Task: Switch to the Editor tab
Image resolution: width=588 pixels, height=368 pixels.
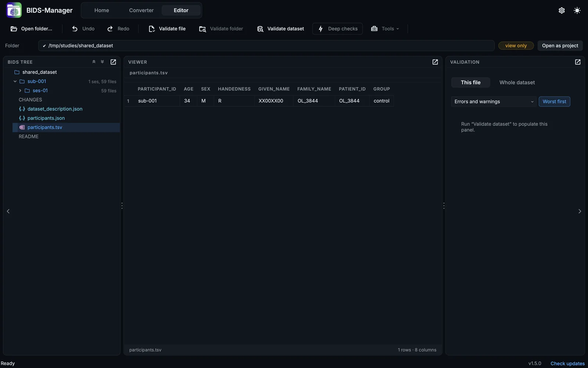Action: point(181,10)
